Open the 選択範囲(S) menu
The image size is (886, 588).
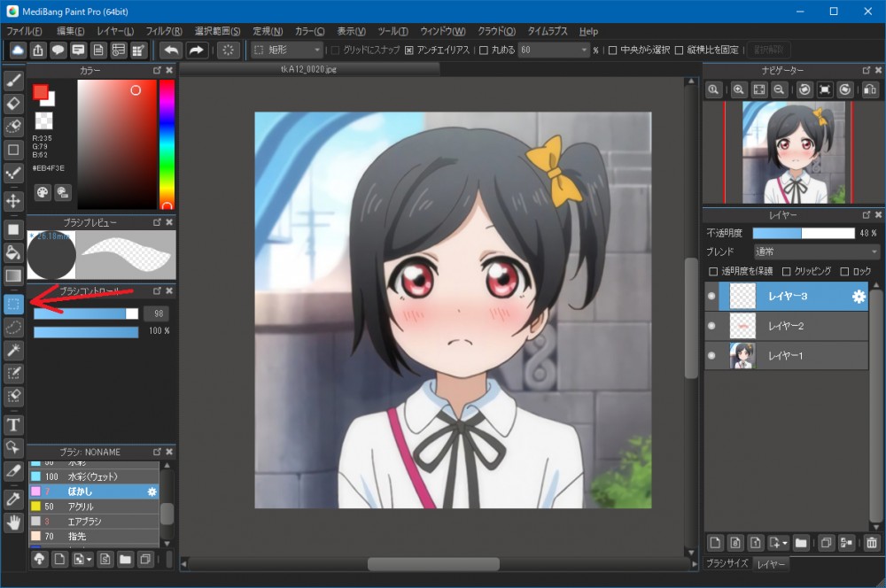click(x=218, y=31)
